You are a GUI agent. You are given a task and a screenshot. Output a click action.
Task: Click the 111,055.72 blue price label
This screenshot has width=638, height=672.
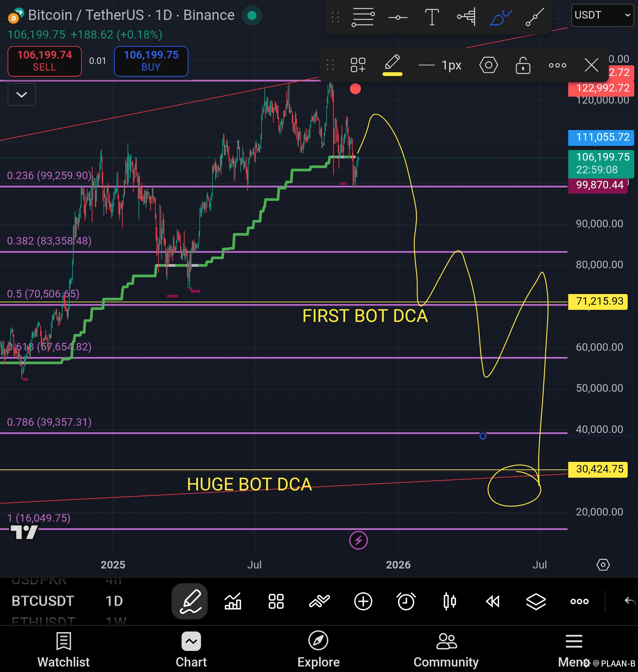[601, 138]
